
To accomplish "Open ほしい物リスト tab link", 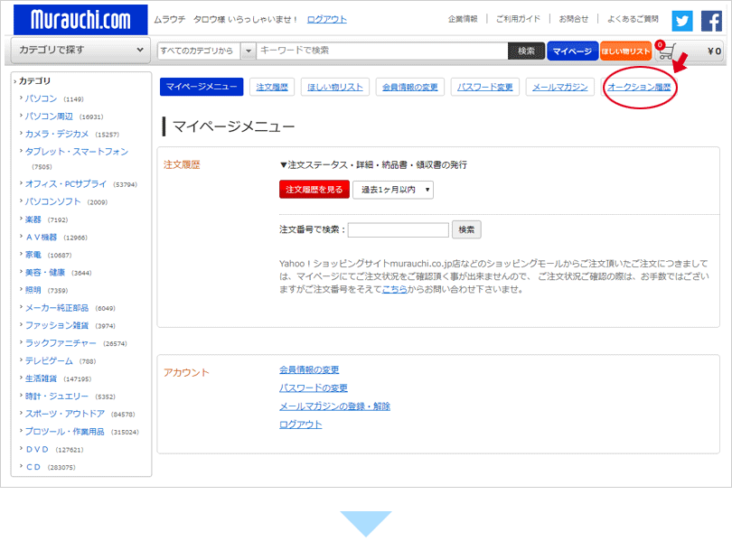I will point(335,87).
